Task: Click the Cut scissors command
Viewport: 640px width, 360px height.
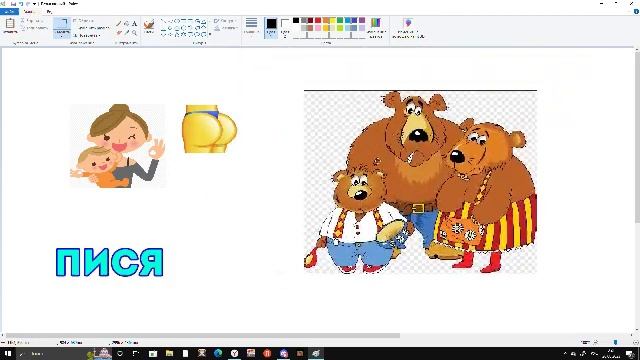Action: tap(31, 20)
